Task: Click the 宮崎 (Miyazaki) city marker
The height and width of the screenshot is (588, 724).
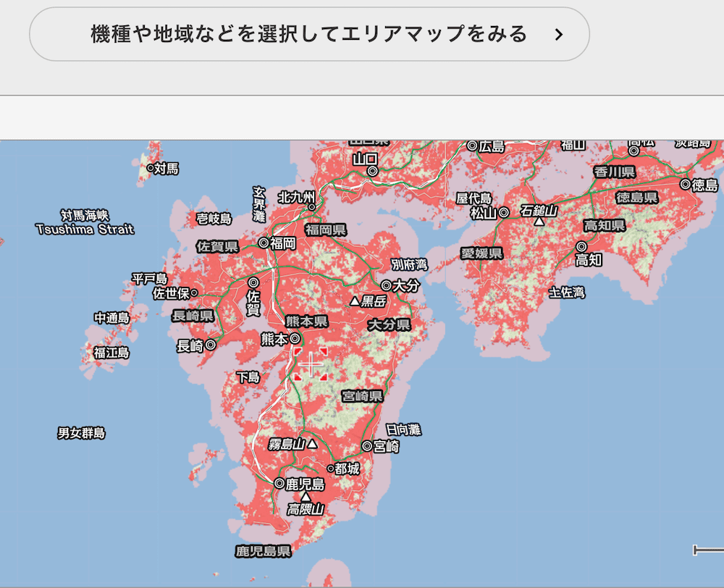Action: pos(366,447)
